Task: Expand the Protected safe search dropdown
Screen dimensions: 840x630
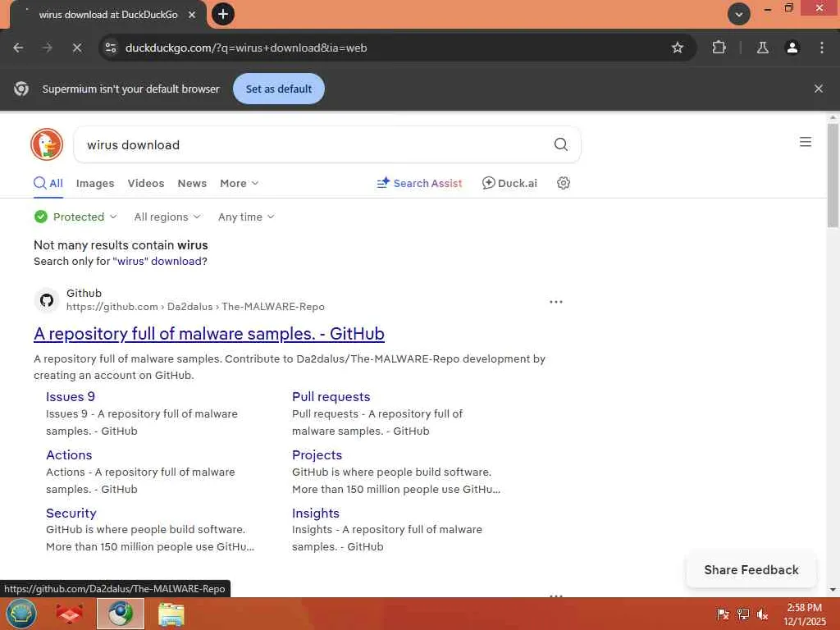Action: 75,217
